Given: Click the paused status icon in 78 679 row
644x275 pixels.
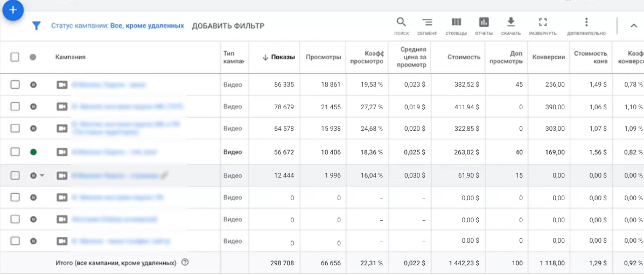Looking at the screenshot, I should (33, 107).
